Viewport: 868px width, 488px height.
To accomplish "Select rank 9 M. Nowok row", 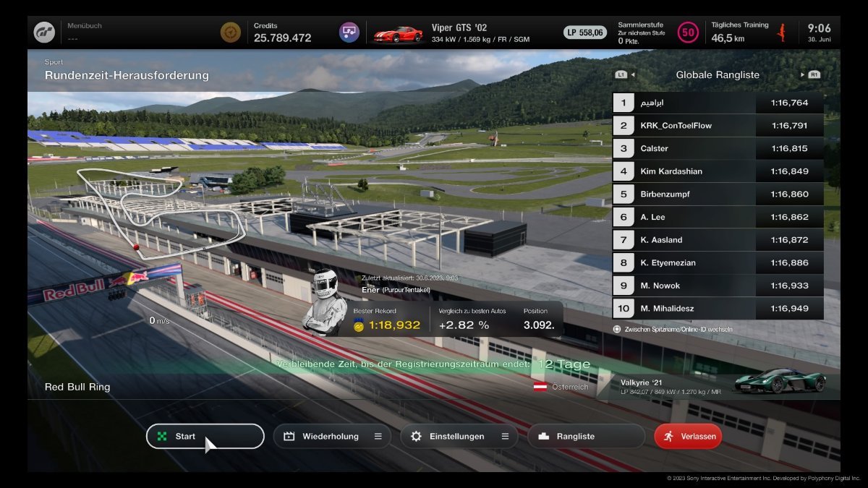I will click(x=718, y=286).
